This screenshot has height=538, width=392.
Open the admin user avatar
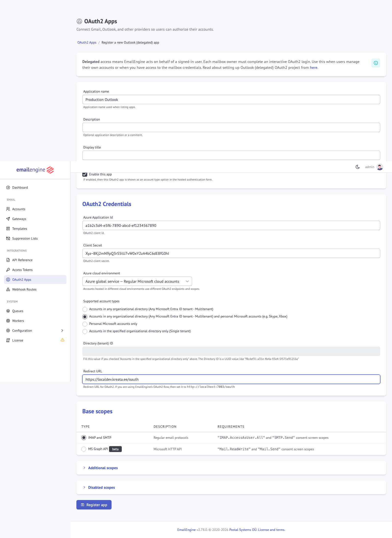point(380,167)
